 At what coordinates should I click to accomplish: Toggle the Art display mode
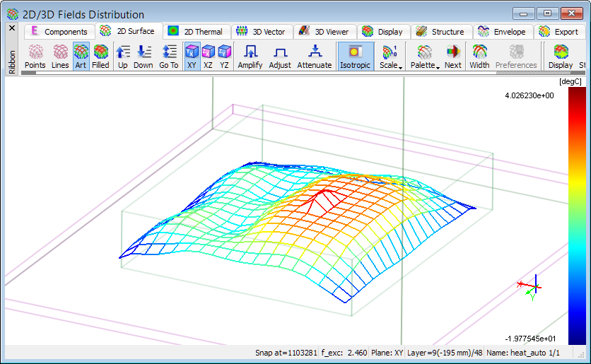pyautogui.click(x=81, y=56)
